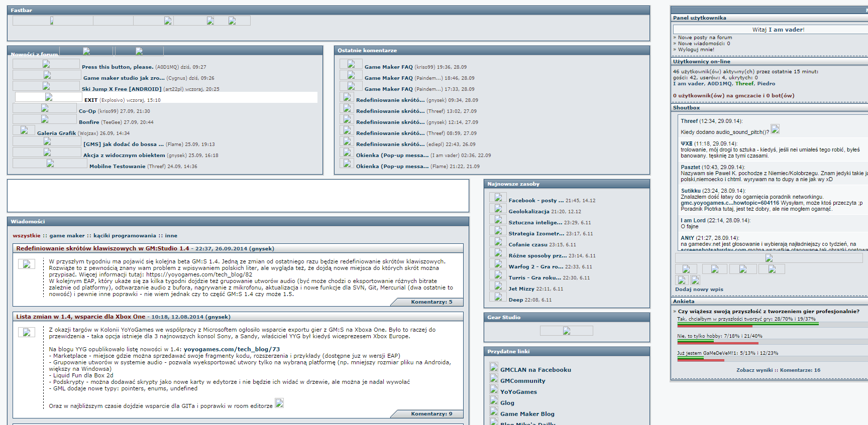
Task: Open the "Galeria Grafik" topic
Action: [x=56, y=133]
